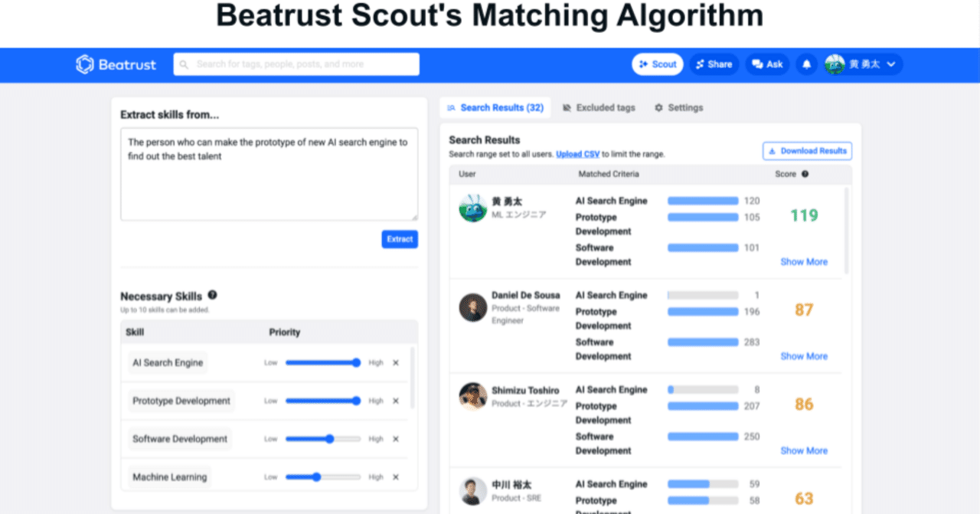
Task: Open the notification bell
Action: pyautogui.click(x=805, y=64)
